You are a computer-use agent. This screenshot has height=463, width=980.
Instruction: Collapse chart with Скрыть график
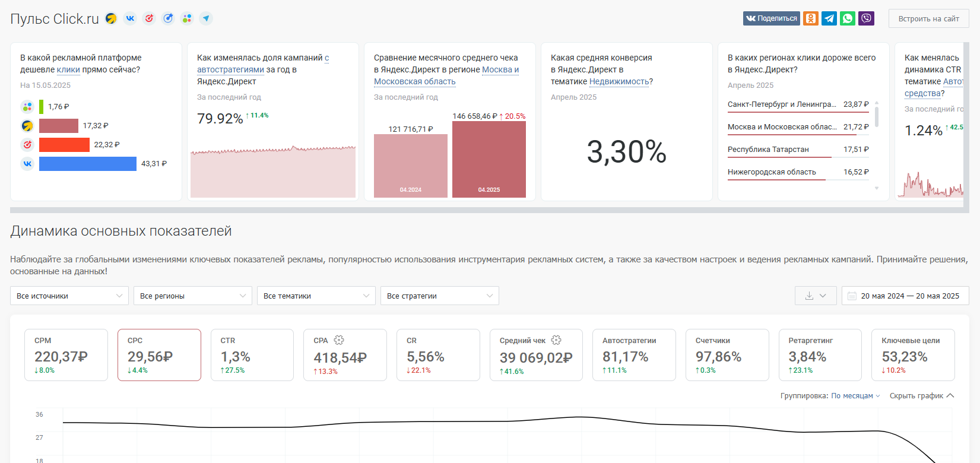coord(921,396)
